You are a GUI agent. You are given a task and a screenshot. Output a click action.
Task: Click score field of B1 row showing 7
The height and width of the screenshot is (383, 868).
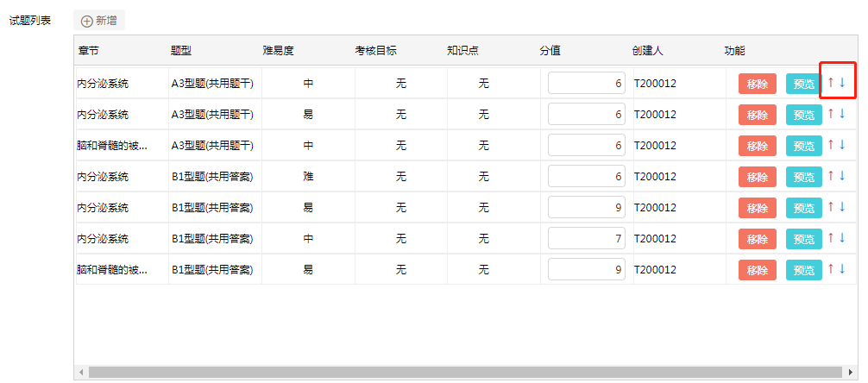[x=586, y=239]
